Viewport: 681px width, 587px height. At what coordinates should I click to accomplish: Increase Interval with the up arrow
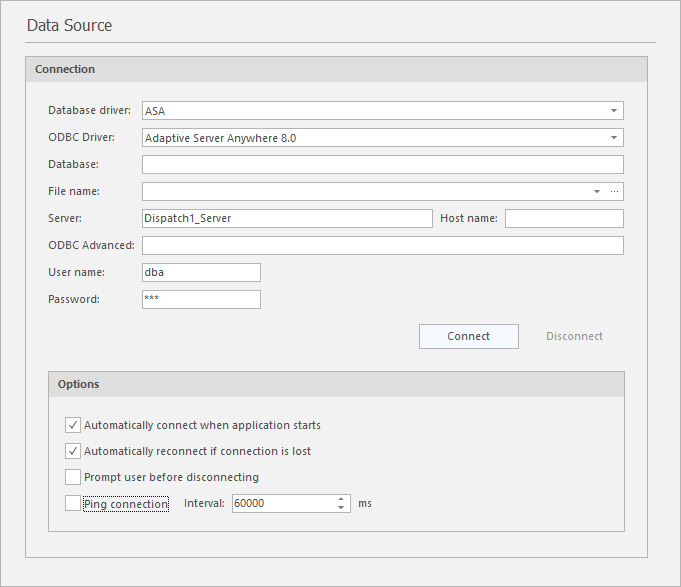[x=342, y=499]
